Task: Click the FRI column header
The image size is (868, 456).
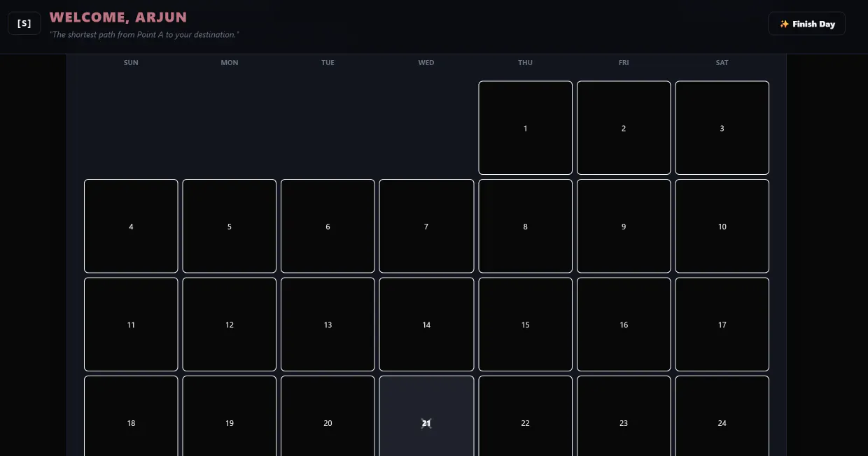Action: (624, 63)
